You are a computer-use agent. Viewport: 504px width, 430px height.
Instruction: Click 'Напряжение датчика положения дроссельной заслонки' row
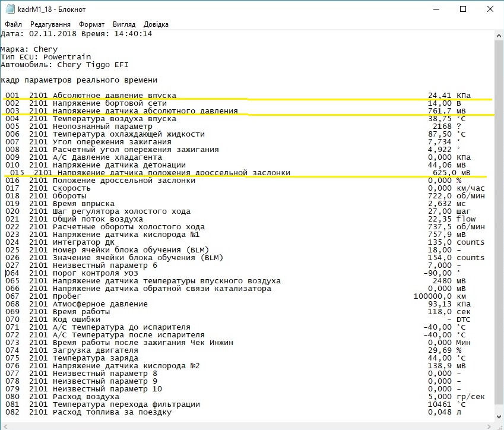click(240, 173)
